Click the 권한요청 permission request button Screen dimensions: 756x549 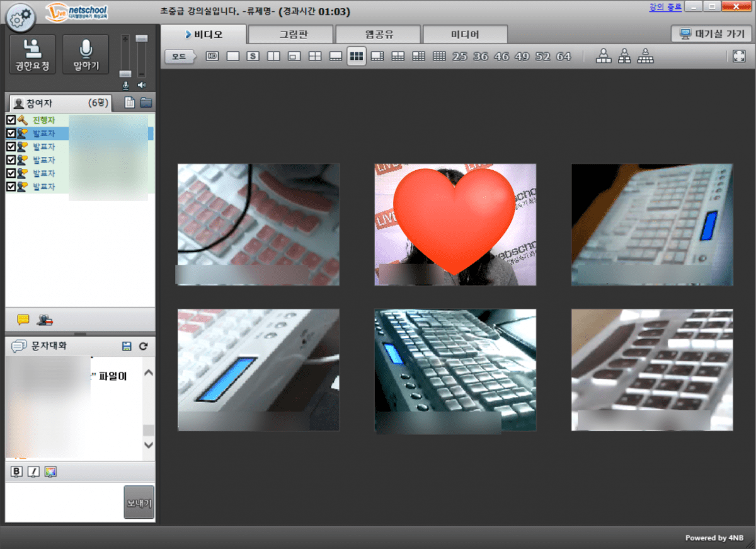[32, 54]
